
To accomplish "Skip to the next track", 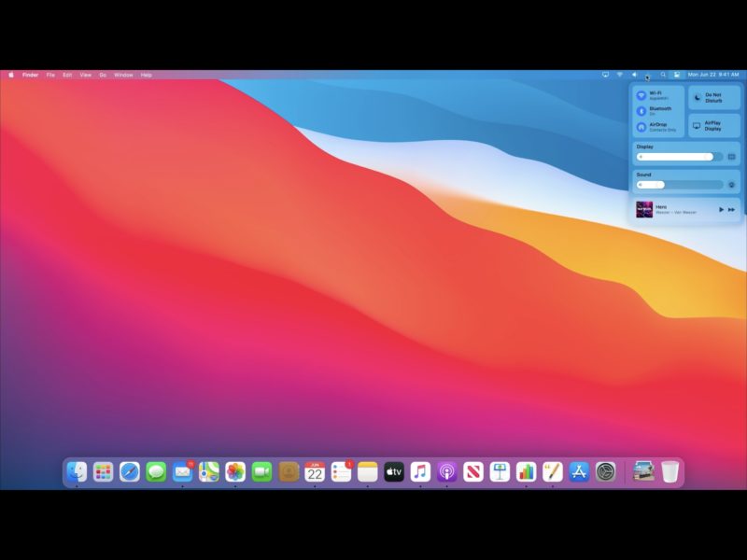I will (x=732, y=209).
